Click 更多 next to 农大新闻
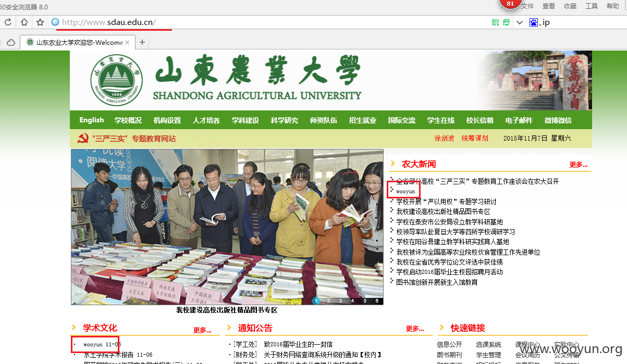627x364 pixels. 579,165
